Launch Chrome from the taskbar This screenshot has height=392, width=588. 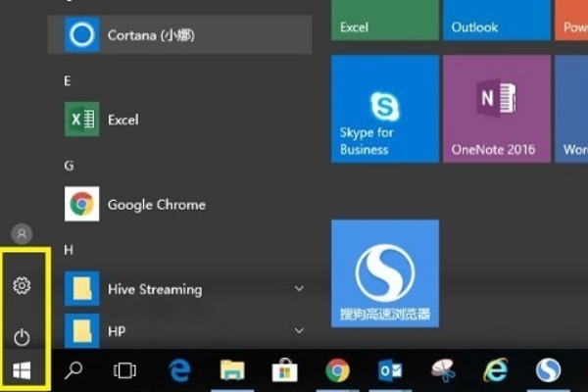[337, 370]
